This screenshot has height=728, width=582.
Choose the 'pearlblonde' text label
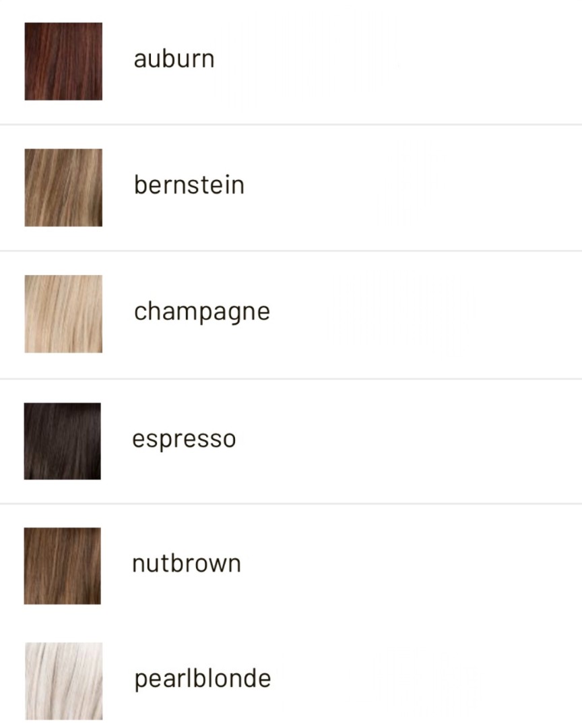coord(202,679)
